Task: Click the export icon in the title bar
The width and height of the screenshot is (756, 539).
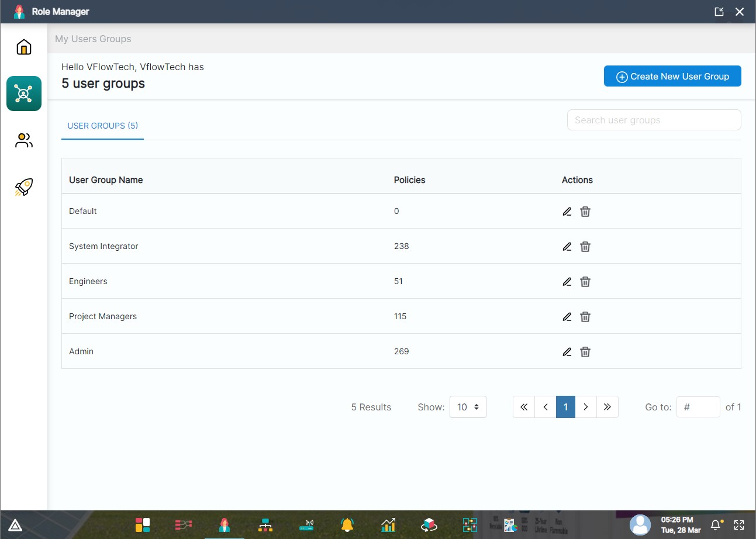Action: 719,11
